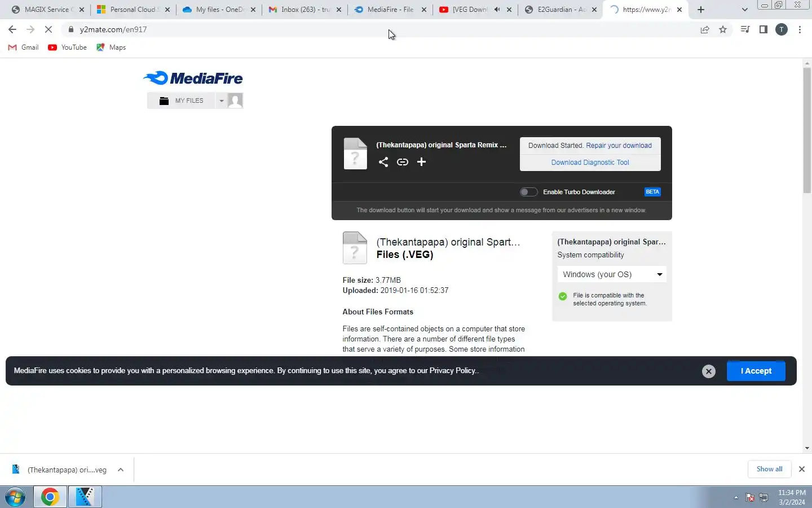
Task: Click the MediaFire logo
Action: [x=193, y=78]
